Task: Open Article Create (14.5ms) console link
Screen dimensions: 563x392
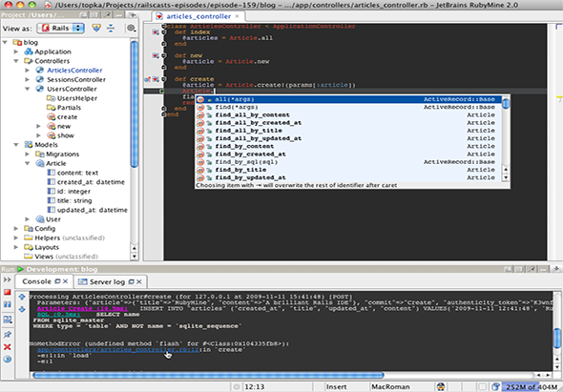Action: [x=82, y=308]
